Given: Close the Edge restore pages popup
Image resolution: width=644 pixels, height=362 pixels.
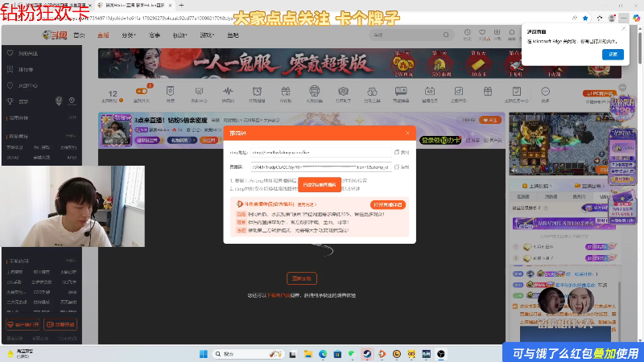Looking at the screenshot, I should click(x=624, y=29).
